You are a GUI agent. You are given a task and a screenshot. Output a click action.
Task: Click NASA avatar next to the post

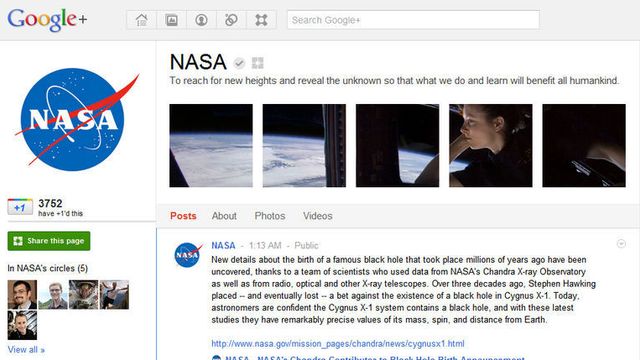pos(188,255)
